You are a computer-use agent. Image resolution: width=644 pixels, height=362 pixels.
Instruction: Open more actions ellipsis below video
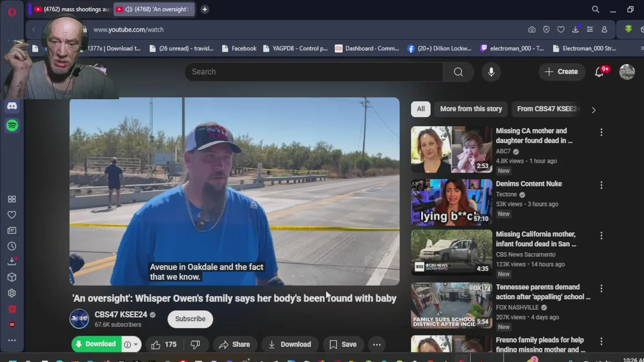[x=376, y=344]
